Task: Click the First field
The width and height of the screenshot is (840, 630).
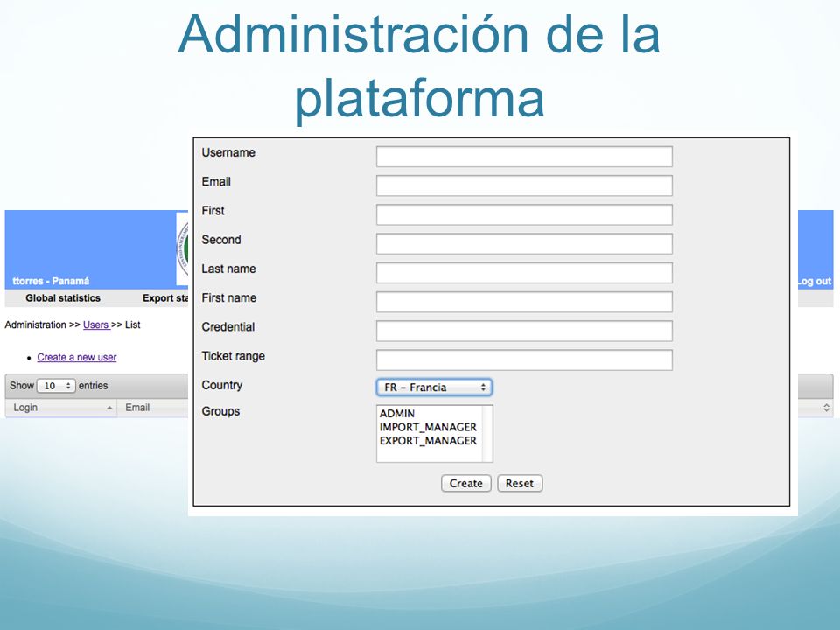Action: point(524,214)
